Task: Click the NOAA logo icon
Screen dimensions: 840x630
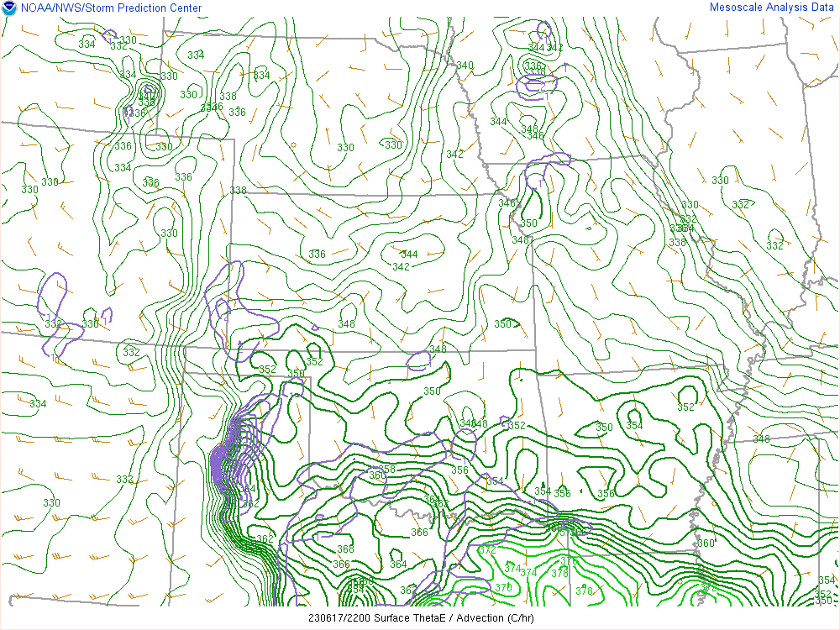Action: (9, 8)
